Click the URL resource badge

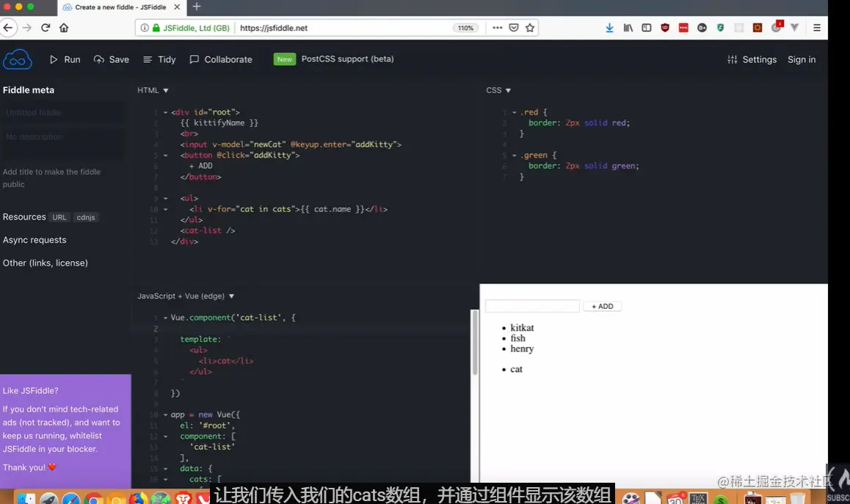click(59, 217)
